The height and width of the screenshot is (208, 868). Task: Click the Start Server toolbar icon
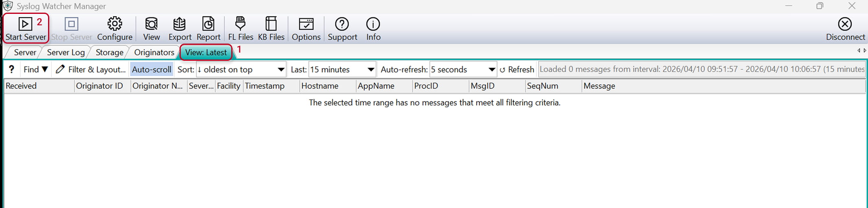(25, 24)
